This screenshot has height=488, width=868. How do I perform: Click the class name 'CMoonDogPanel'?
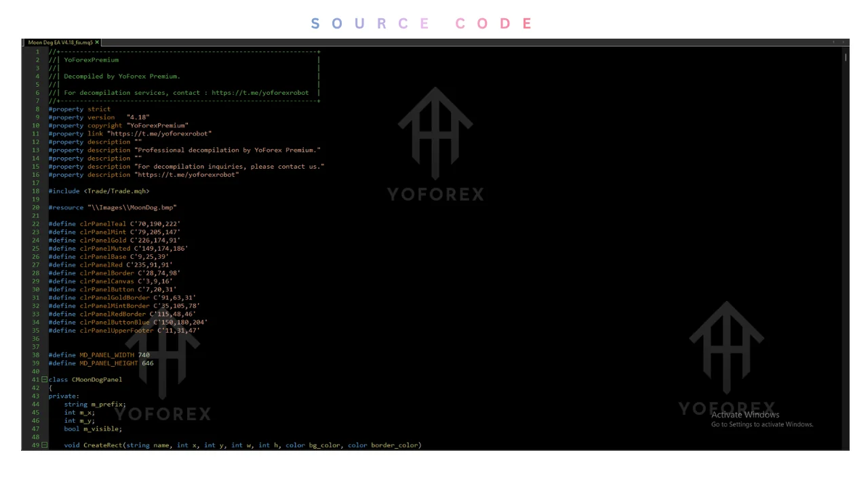tap(97, 380)
